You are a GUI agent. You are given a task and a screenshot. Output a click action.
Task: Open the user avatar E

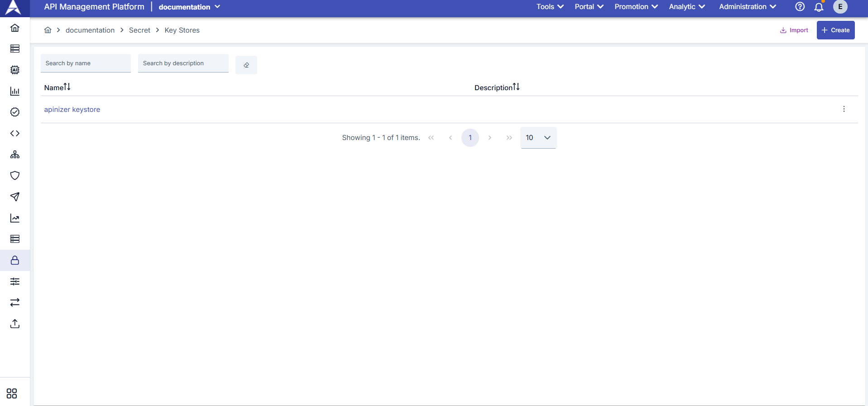[840, 7]
